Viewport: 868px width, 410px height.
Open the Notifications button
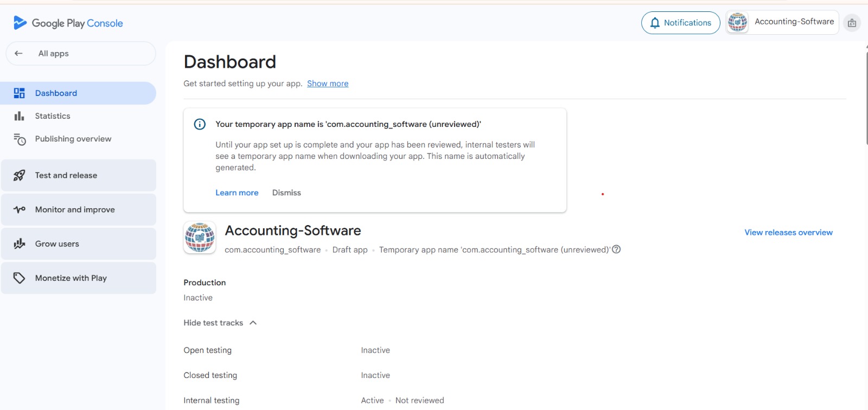click(680, 23)
